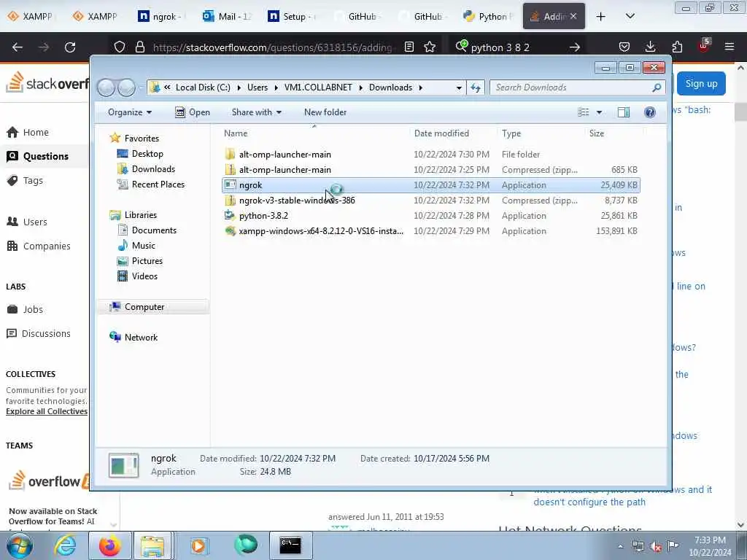Screen dimensions: 747x560
Task: Select Videos library
Action: tap(144, 276)
